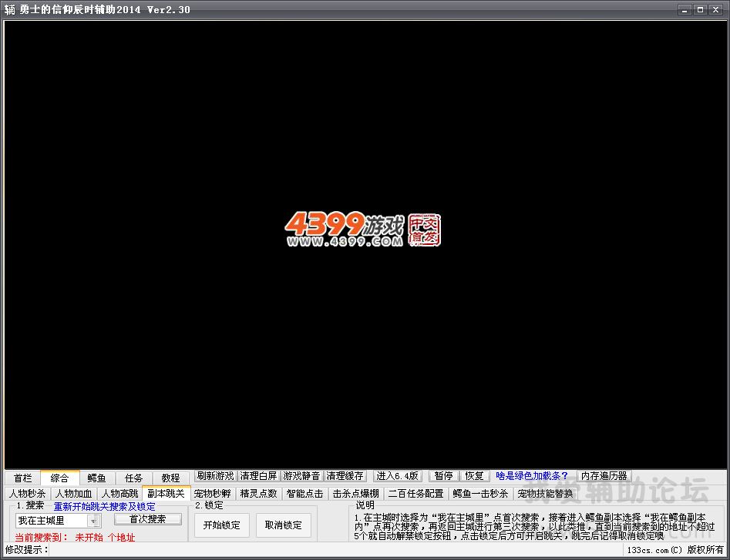Click the 首次搜索 button
This screenshot has height=560, width=730.
point(148,519)
